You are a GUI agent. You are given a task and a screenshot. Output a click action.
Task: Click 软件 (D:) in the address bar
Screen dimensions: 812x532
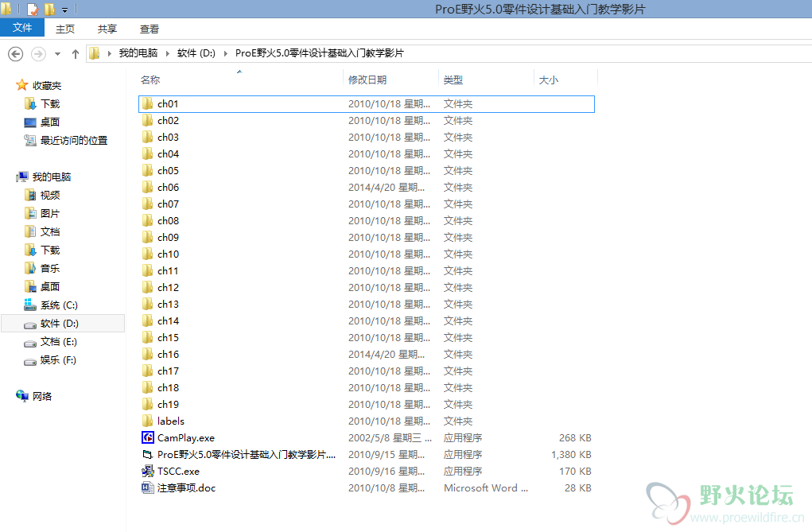point(196,52)
